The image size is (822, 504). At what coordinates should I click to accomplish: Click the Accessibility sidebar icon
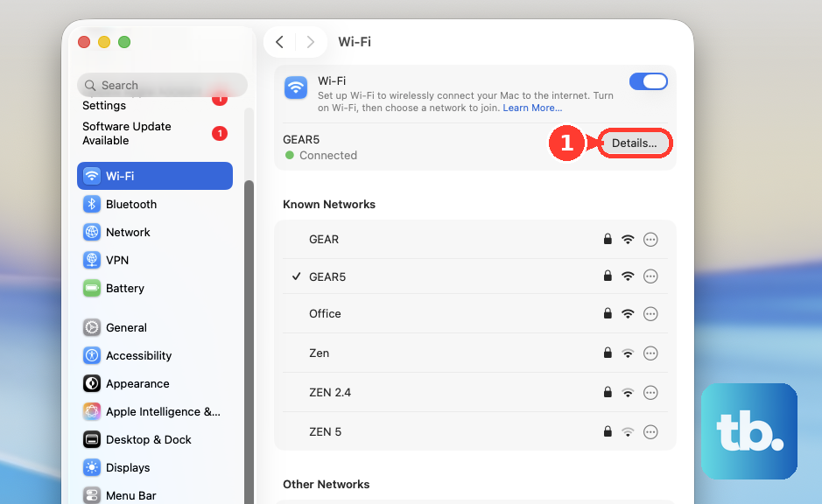(x=92, y=356)
